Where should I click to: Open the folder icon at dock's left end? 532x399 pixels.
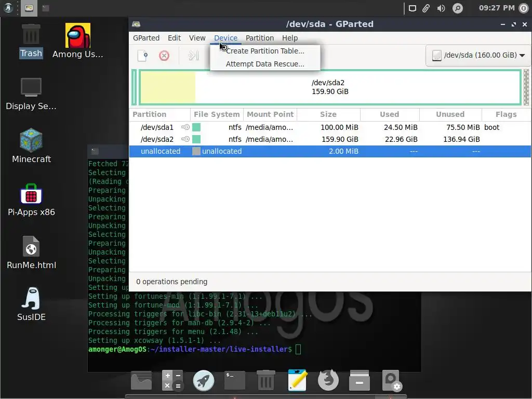(141, 380)
